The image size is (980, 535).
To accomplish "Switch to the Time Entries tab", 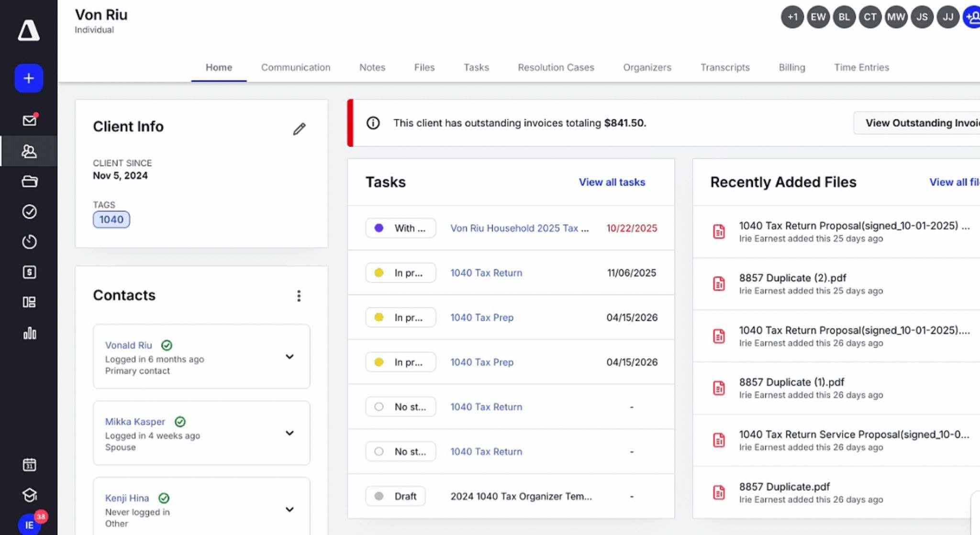I will (x=861, y=67).
